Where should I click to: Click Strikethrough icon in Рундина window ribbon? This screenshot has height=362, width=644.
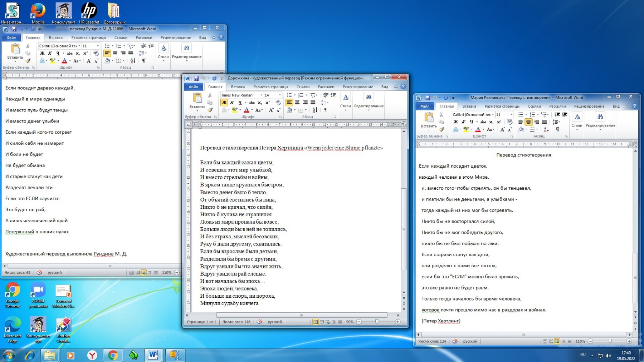click(x=70, y=53)
